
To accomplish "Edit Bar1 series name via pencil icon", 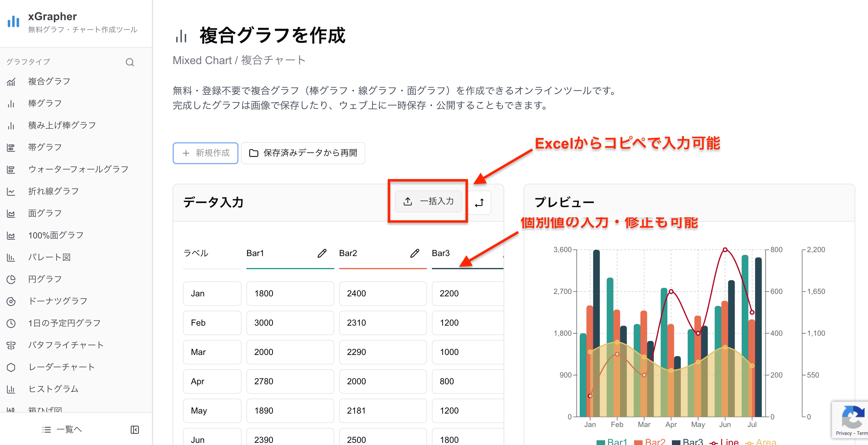I will coord(322,253).
